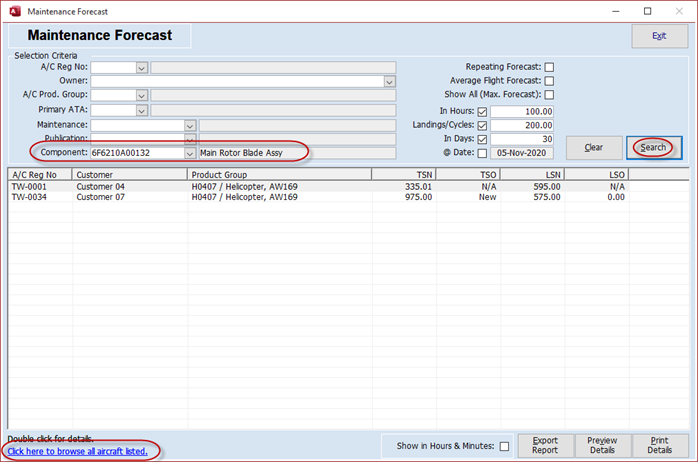Open browse all aircraft listed link
The width and height of the screenshot is (698, 462).
[x=77, y=452]
